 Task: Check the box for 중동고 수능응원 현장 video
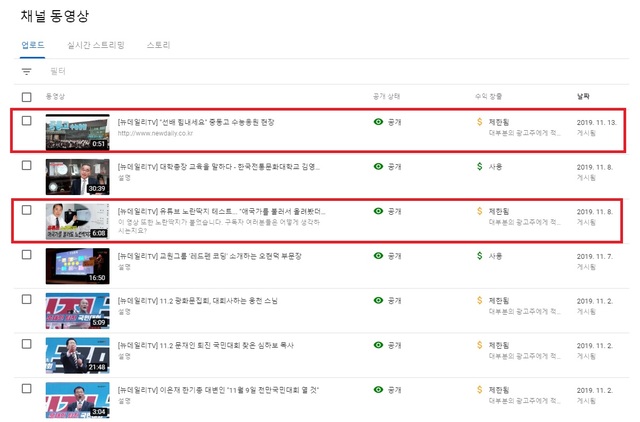27,120
